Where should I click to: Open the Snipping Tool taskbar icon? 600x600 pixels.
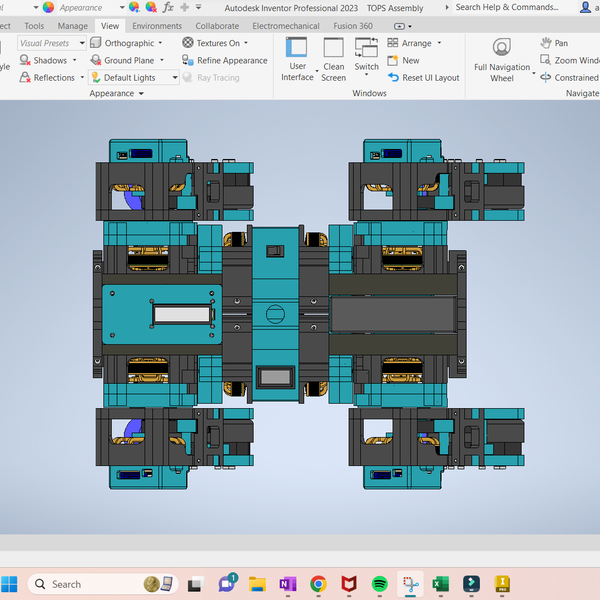(410, 584)
